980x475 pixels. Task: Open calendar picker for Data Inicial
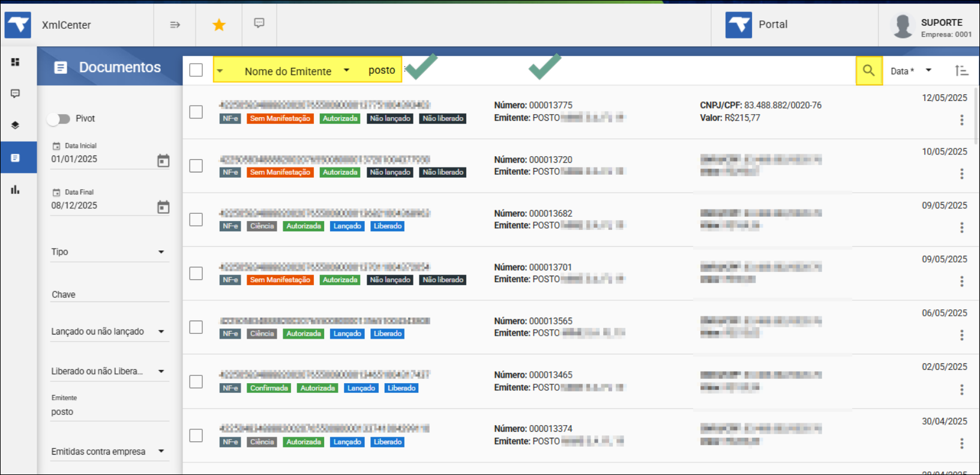tap(163, 160)
